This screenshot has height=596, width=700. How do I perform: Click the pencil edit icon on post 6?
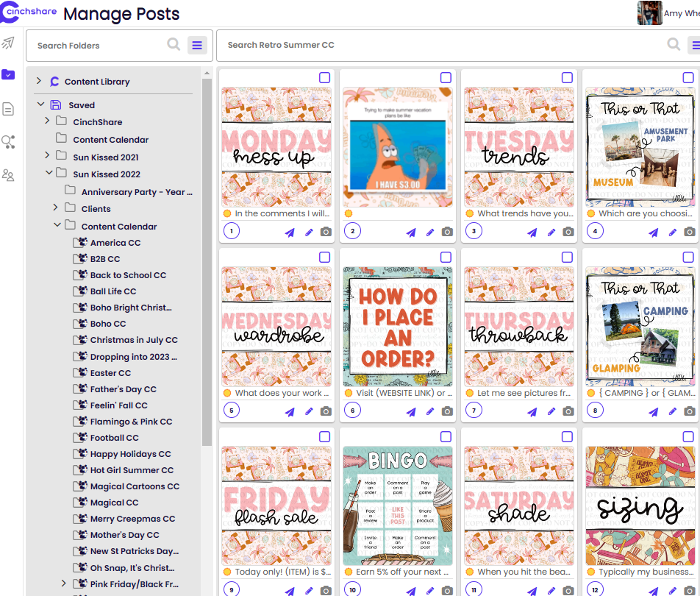point(431,412)
